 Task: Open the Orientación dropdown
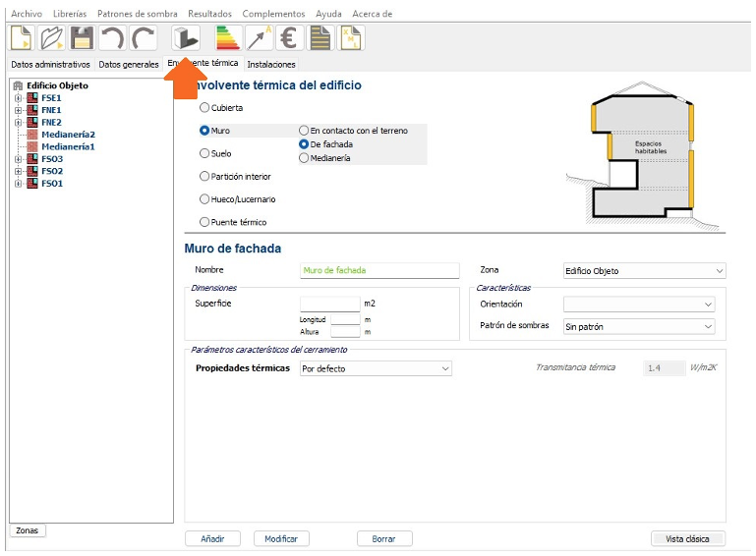tap(639, 305)
